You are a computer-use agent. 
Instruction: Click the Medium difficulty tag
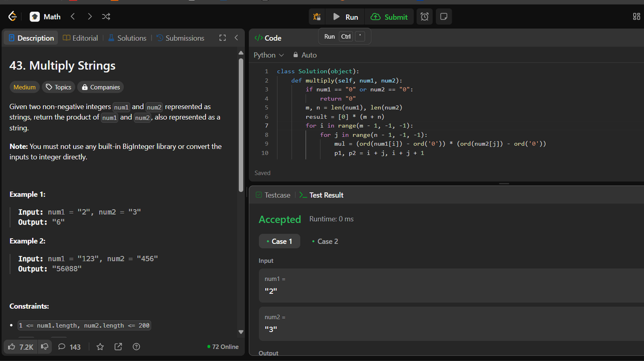pyautogui.click(x=24, y=87)
